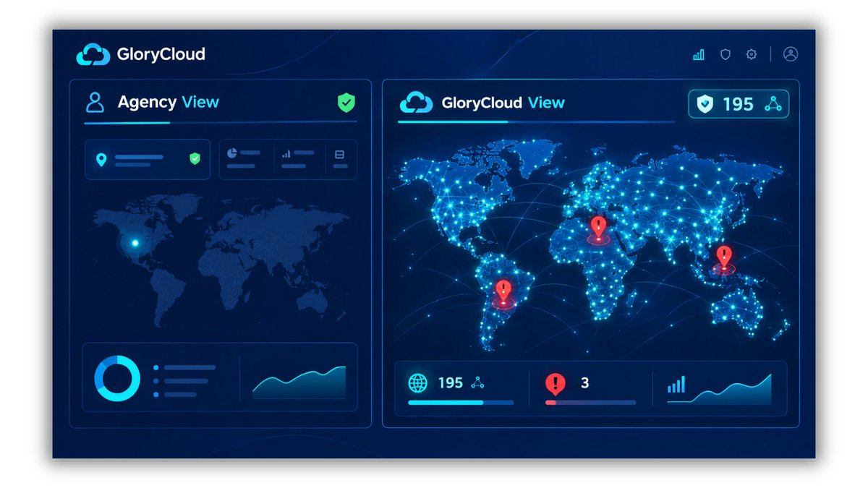The image size is (868, 488).
Task: Click the small bar chart icon in Agency toolbar
Action: click(286, 154)
